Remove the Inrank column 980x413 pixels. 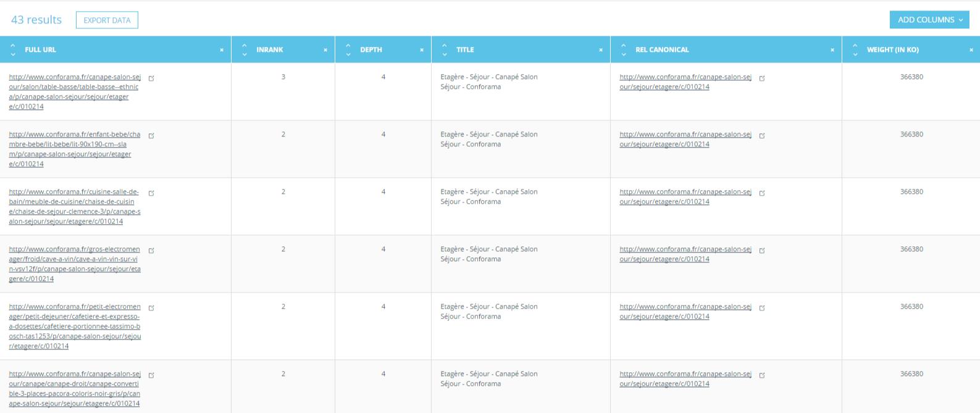point(325,50)
